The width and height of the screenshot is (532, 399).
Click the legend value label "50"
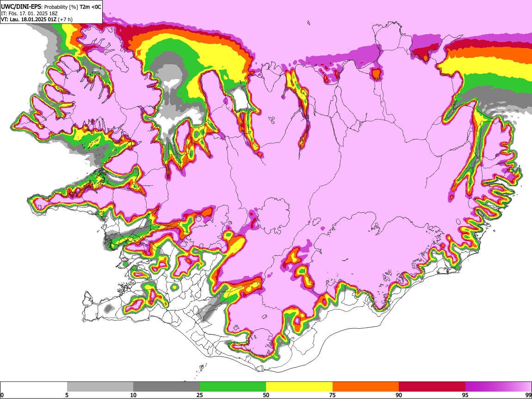click(x=266, y=395)
